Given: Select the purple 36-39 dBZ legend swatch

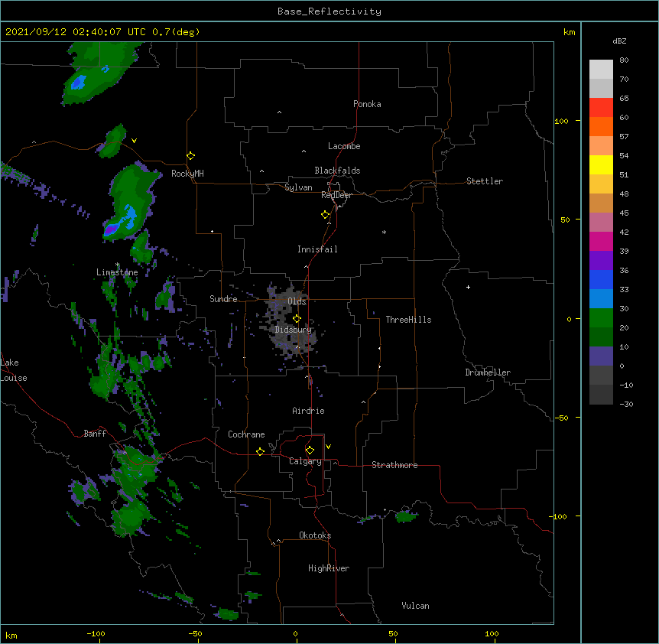Looking at the screenshot, I should [x=601, y=261].
